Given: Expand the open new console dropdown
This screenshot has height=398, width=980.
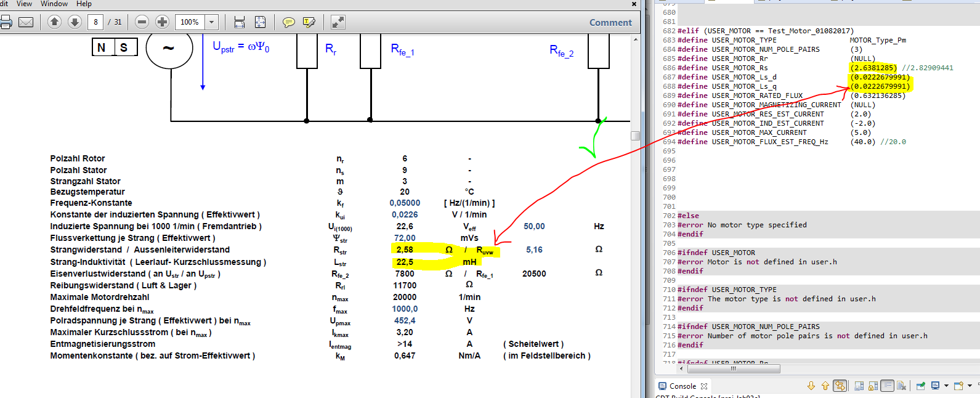Looking at the screenshot, I should [970, 386].
